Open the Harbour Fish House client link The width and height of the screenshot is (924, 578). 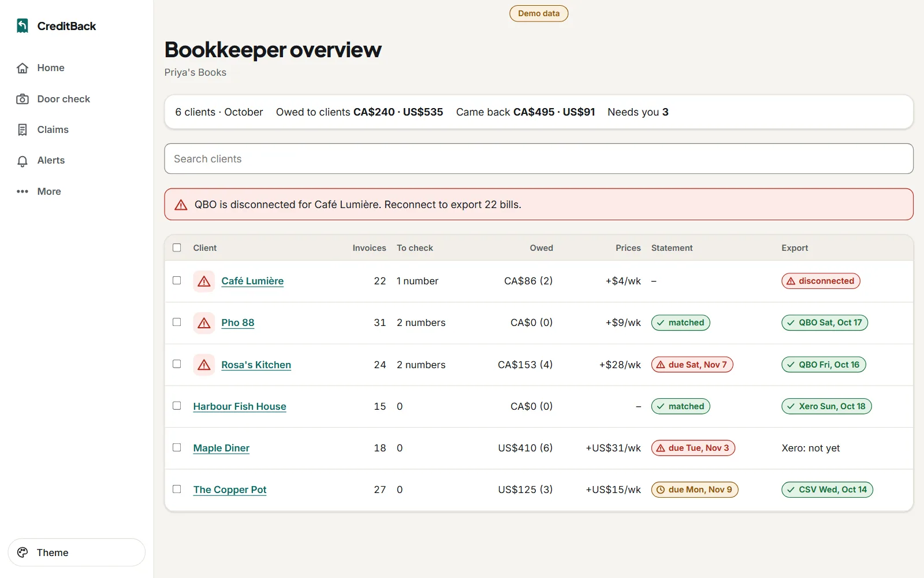point(240,406)
